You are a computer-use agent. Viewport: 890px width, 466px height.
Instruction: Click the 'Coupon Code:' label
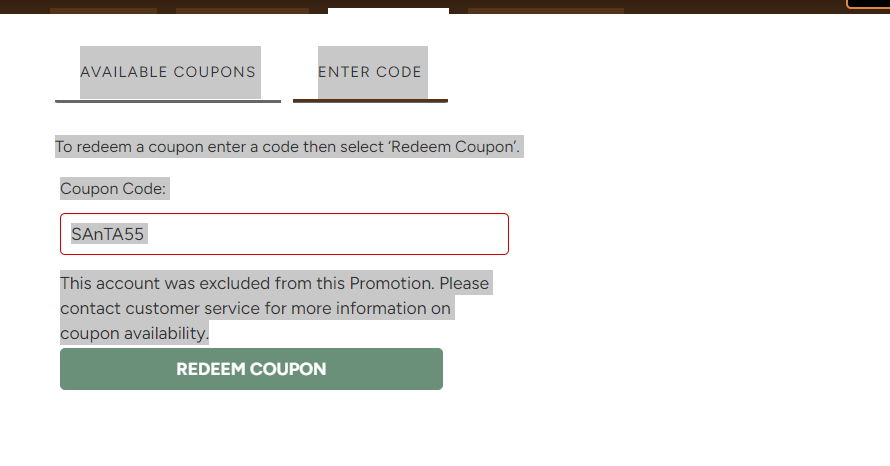pyautogui.click(x=114, y=188)
